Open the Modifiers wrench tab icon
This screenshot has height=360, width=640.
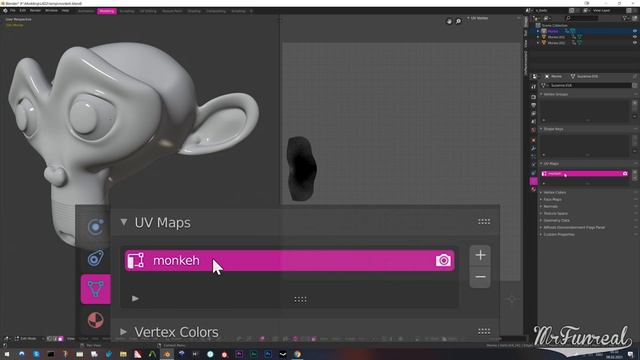[x=533, y=148]
